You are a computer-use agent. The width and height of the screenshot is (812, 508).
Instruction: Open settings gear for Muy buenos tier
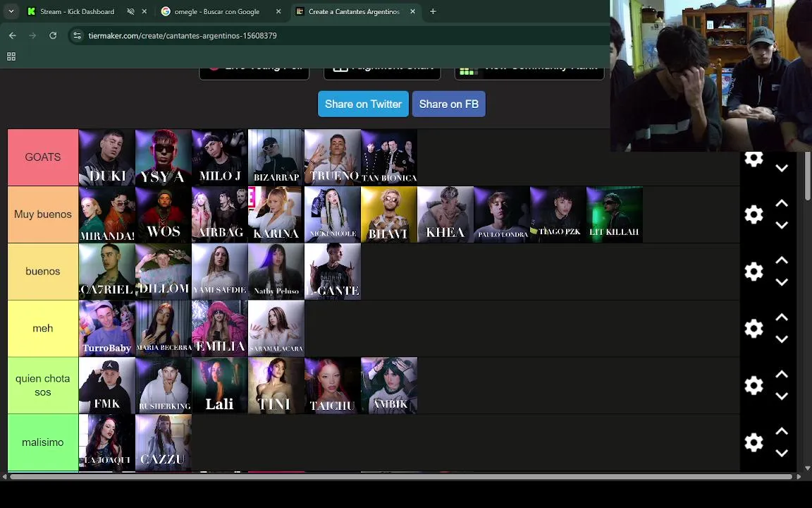(753, 214)
